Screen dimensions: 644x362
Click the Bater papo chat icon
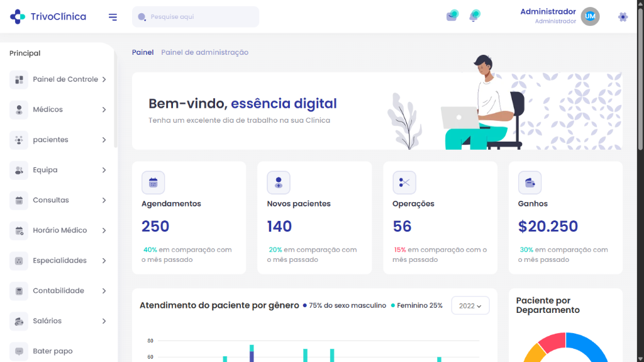coord(19,351)
